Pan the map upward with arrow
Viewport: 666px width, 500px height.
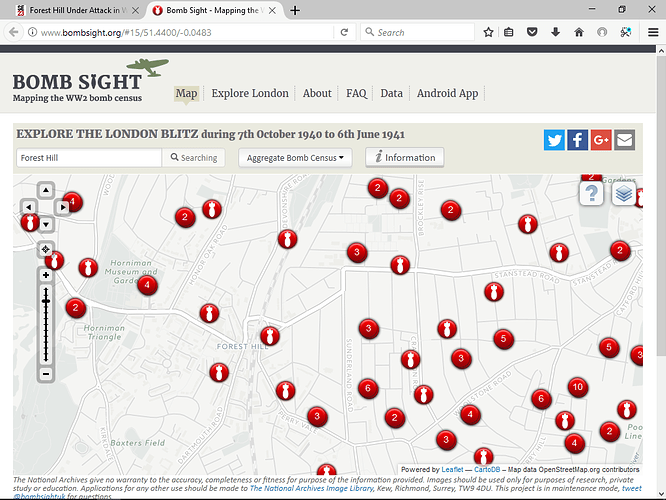pos(46,190)
